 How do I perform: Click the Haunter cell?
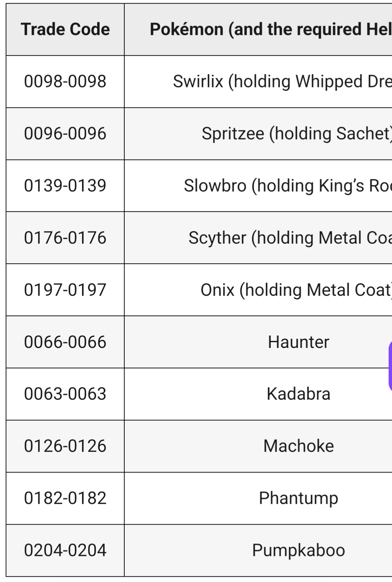pyautogui.click(x=298, y=342)
